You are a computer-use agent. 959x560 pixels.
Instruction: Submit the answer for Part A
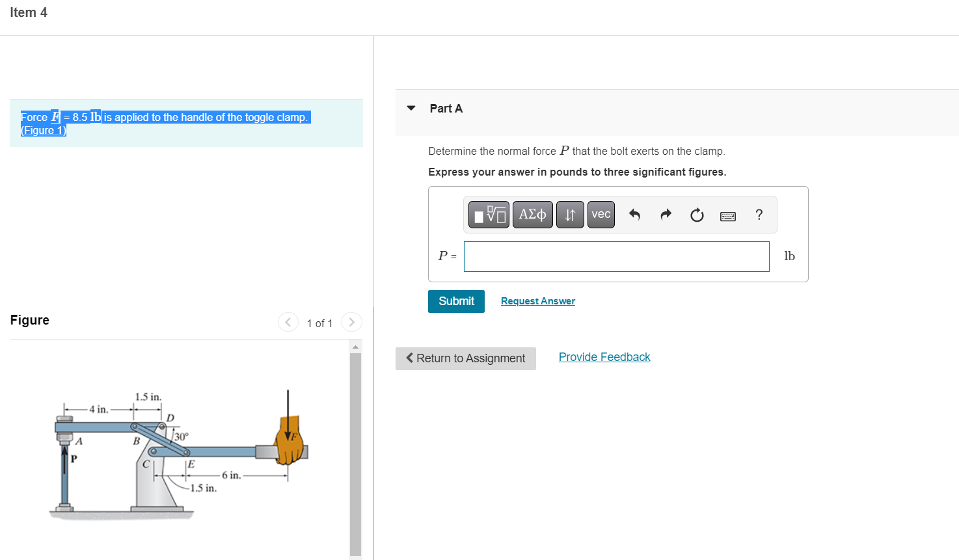pyautogui.click(x=456, y=301)
